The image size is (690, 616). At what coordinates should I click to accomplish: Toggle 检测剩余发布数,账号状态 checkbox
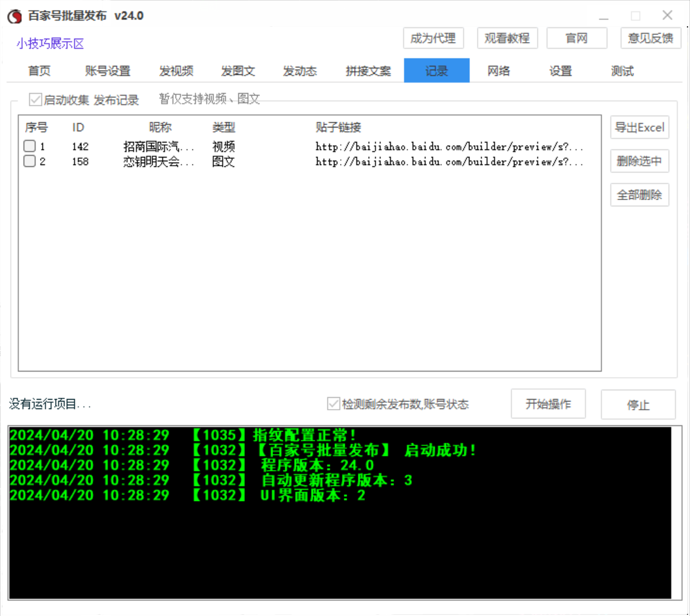tap(333, 403)
